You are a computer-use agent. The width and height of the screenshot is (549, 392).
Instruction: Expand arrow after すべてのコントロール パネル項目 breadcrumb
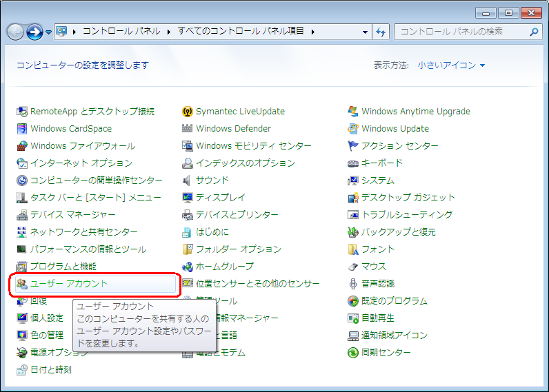pyautogui.click(x=312, y=32)
